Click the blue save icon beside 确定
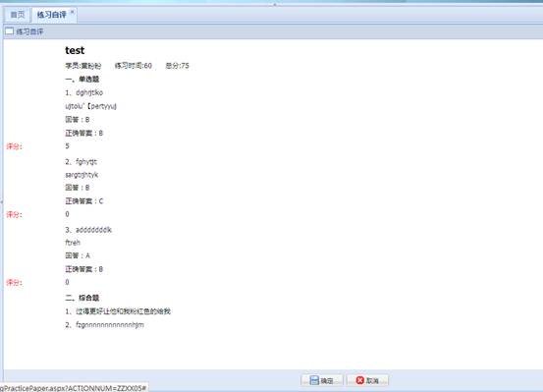The image size is (543, 392). pos(314,380)
